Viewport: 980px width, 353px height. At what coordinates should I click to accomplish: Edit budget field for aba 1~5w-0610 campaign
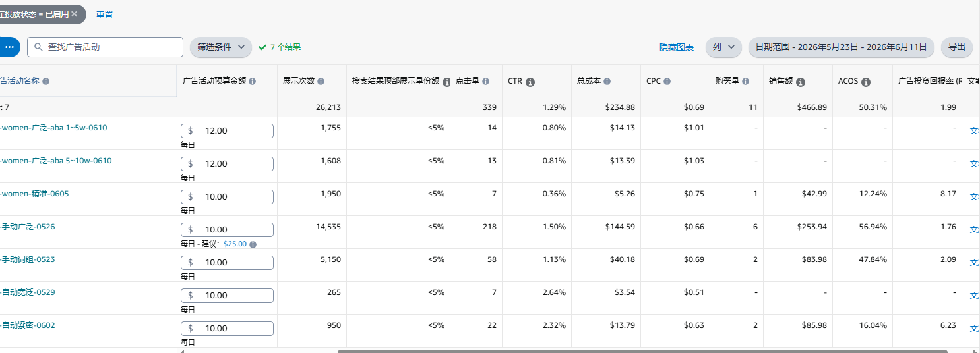[227, 131]
